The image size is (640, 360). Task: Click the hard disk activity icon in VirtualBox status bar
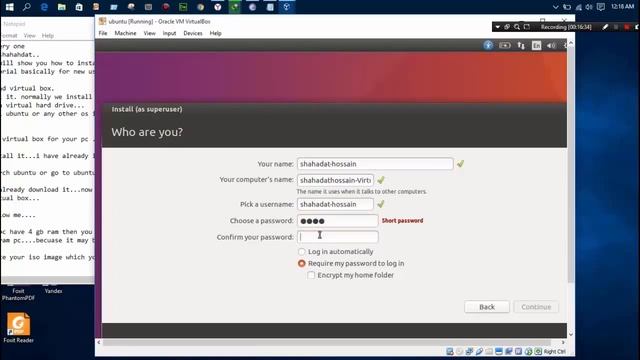450,351
